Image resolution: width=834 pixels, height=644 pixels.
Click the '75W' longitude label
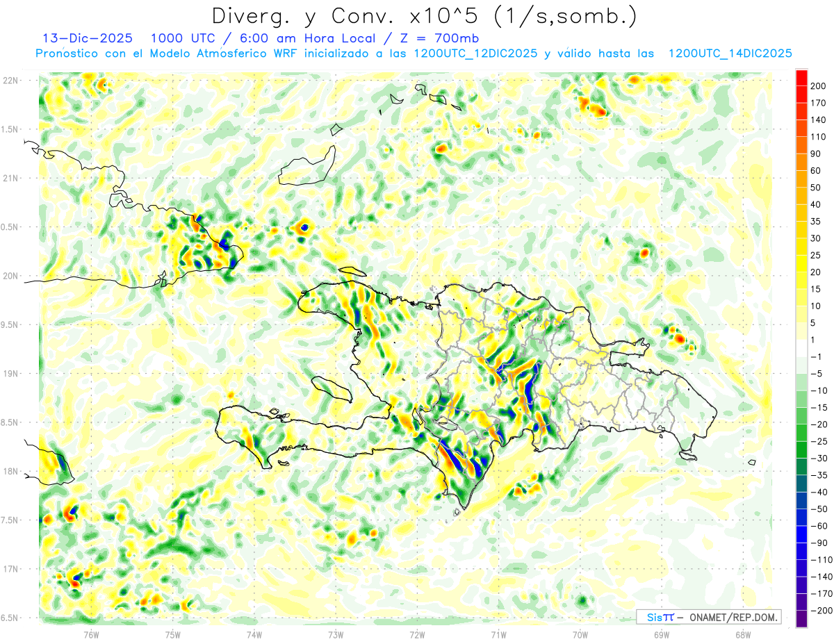pos(173,634)
